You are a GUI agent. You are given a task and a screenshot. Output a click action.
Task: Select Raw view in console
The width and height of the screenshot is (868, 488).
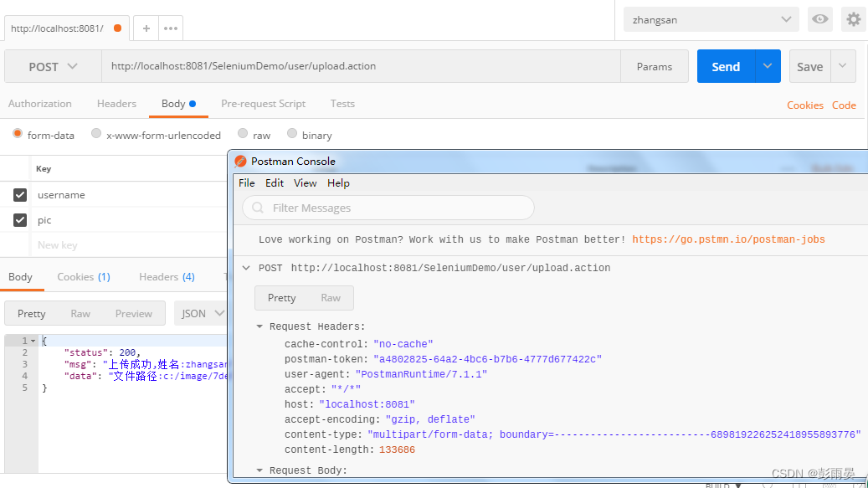click(x=331, y=298)
